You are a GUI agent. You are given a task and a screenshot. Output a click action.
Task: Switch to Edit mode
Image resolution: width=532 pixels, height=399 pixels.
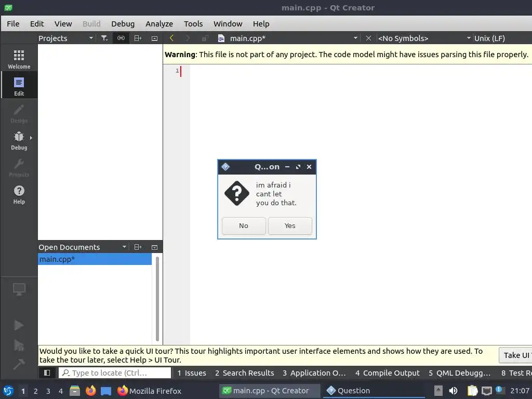pos(19,86)
